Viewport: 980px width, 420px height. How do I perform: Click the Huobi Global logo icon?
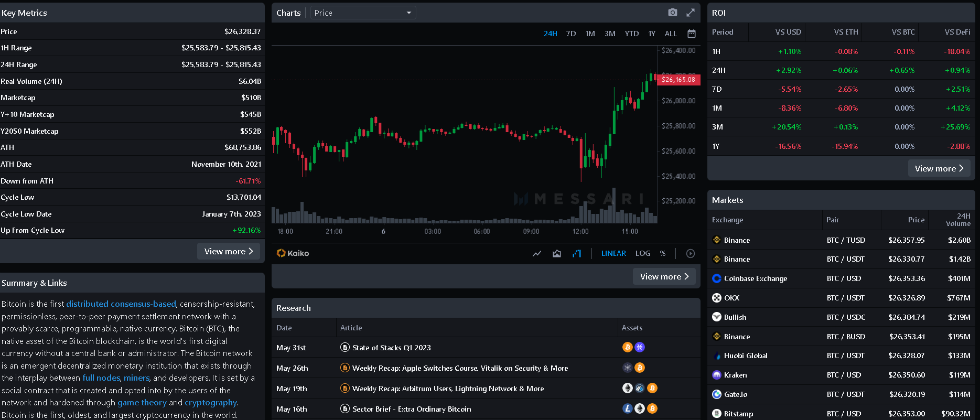coord(717,356)
